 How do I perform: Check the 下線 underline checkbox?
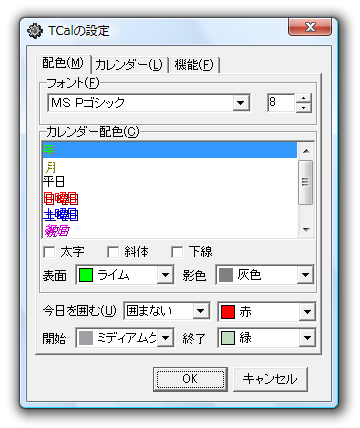[177, 252]
